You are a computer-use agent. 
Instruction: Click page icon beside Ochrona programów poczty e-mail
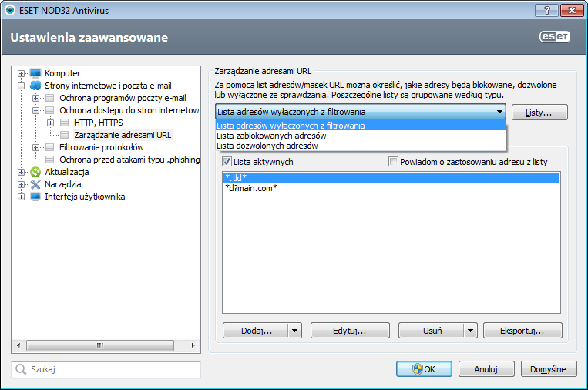coord(50,98)
